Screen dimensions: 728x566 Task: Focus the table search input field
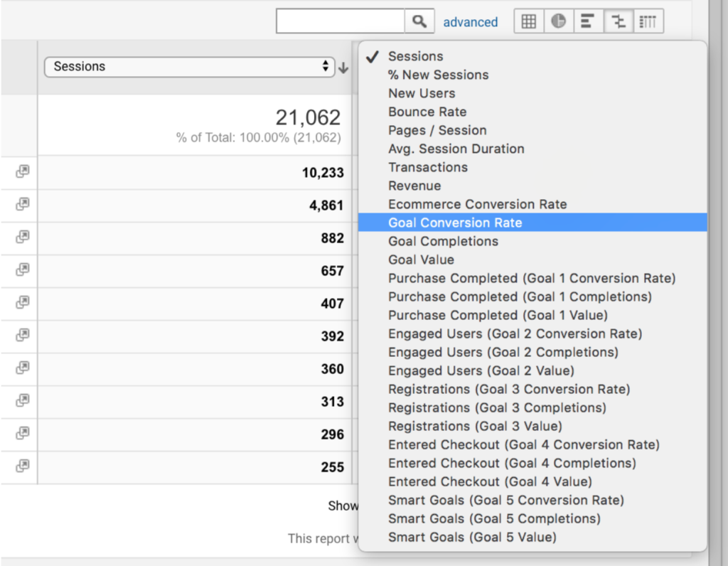click(341, 21)
